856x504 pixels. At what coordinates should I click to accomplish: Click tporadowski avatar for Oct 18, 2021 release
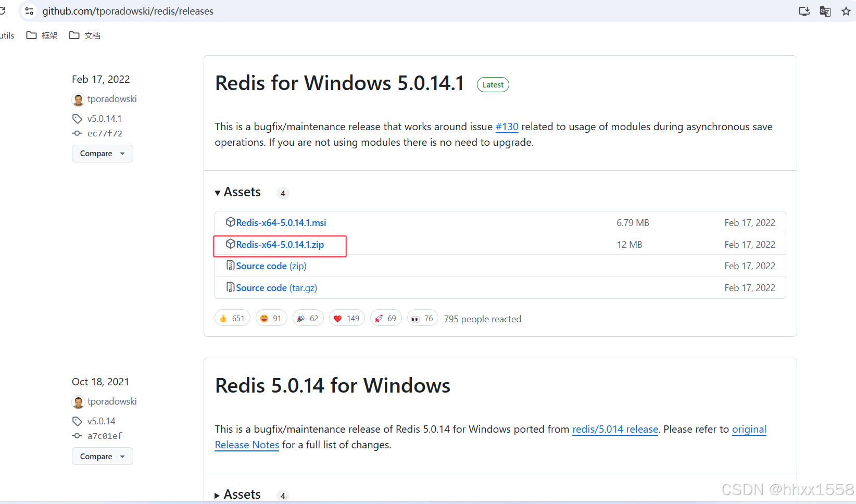click(78, 402)
